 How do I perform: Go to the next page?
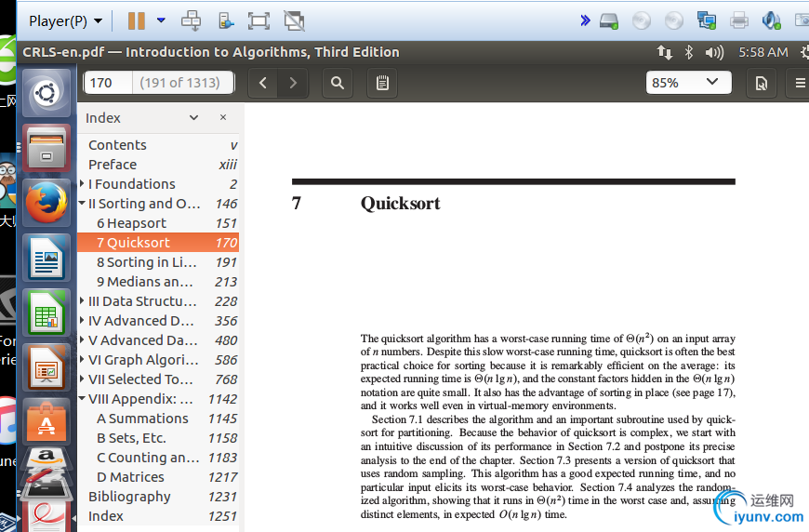tap(293, 83)
